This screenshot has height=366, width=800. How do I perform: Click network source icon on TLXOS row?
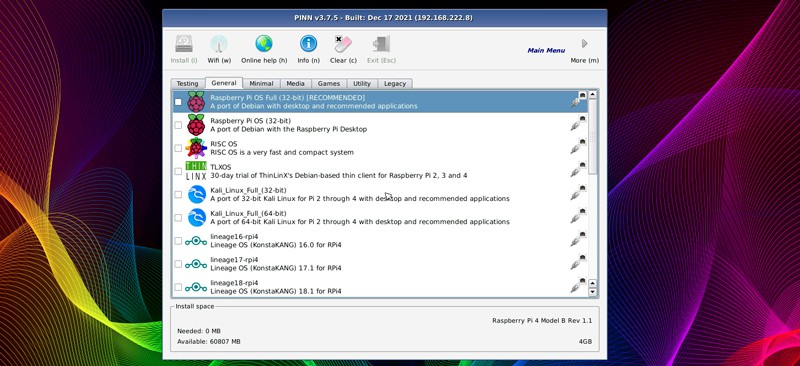(x=578, y=169)
